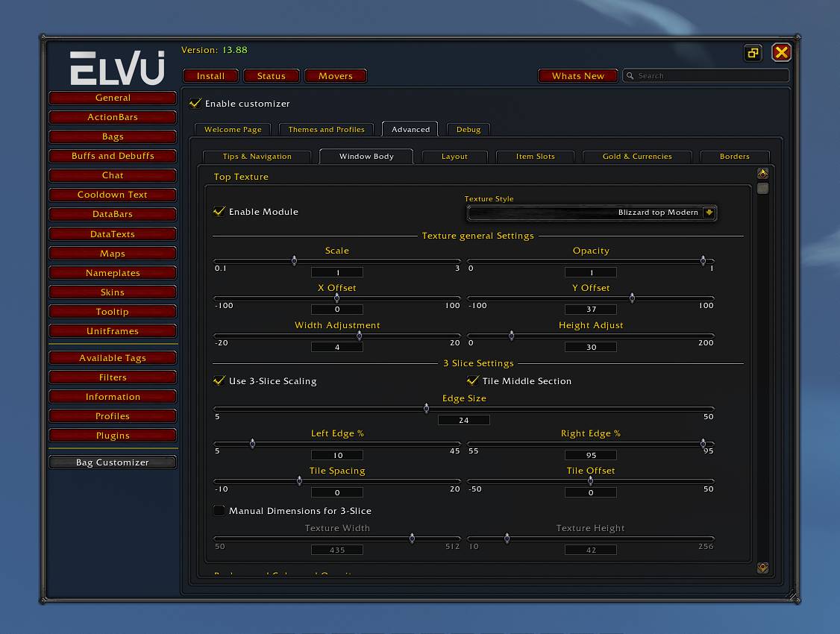
Task: Click the Status button
Action: (x=271, y=76)
